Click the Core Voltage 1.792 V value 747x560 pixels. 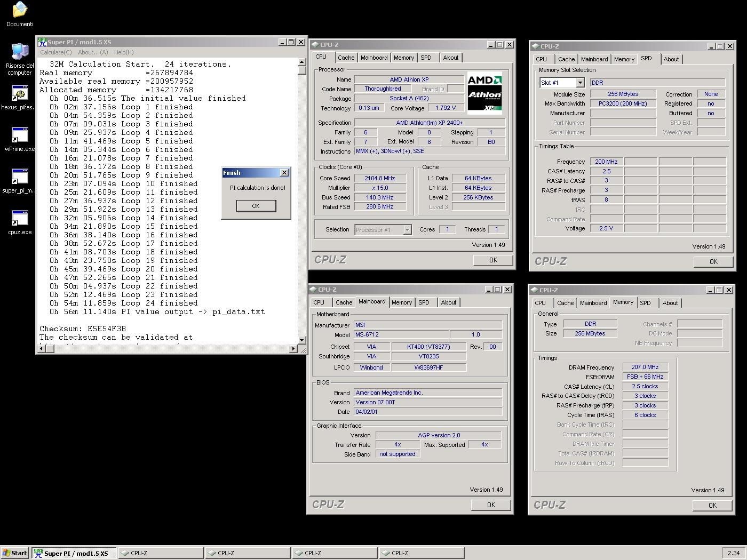[x=446, y=108]
